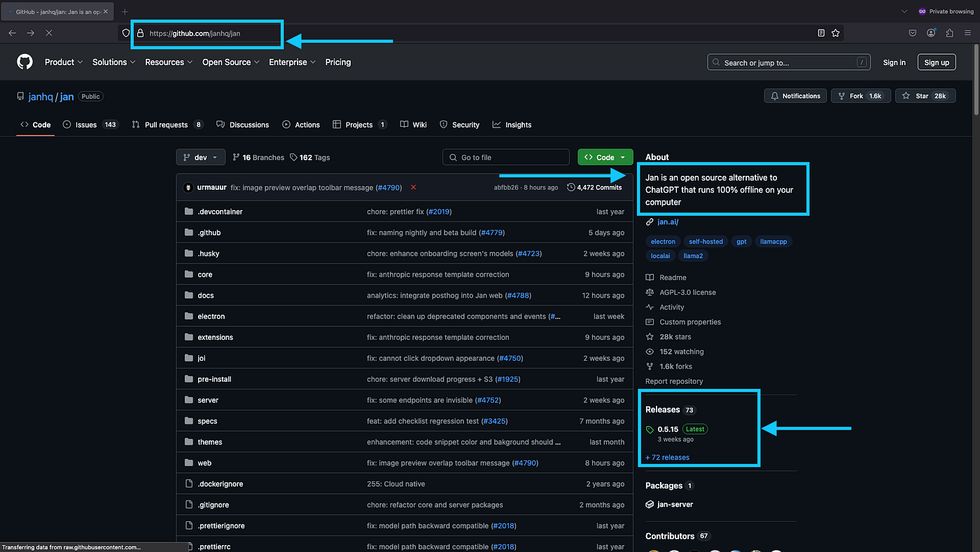Screen dimensions: 980x552
Task: Click the site shield tracking protection icon
Action: coord(126,33)
